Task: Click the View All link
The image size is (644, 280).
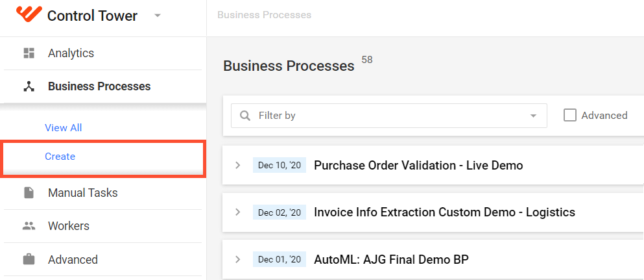Action: 64,128
